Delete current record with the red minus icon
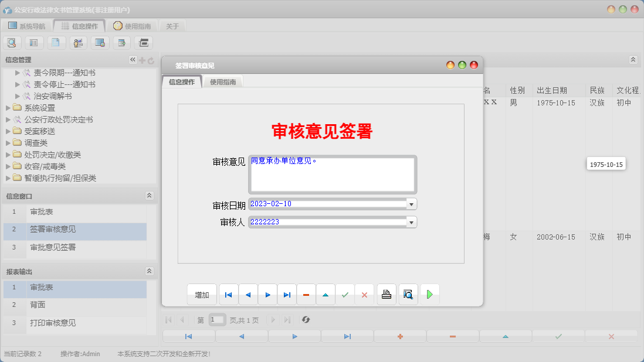 pos(306,294)
